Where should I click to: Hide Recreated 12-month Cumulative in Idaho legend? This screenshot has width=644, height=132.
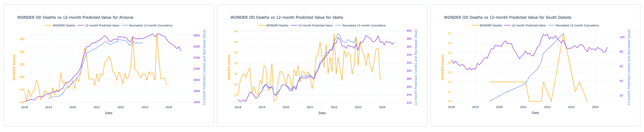[x=364, y=25]
